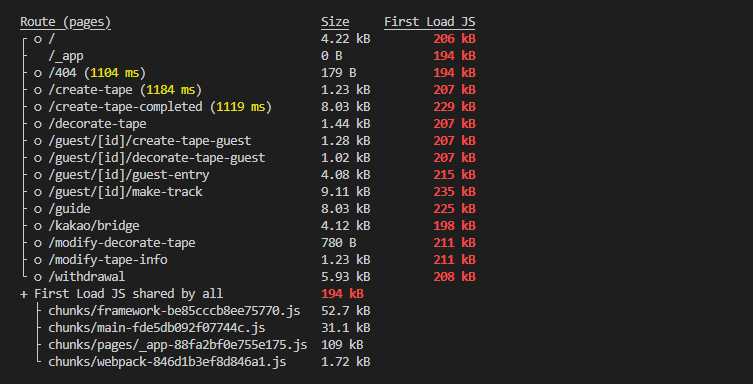The image size is (753, 384).
Task: Click the "chunks/framework-be85cccb8ee75770.js" file name
Action: tap(174, 311)
